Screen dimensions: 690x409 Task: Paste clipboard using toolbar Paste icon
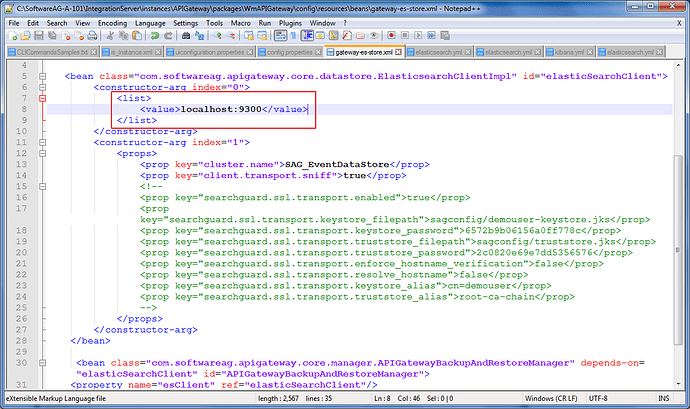(x=136, y=36)
